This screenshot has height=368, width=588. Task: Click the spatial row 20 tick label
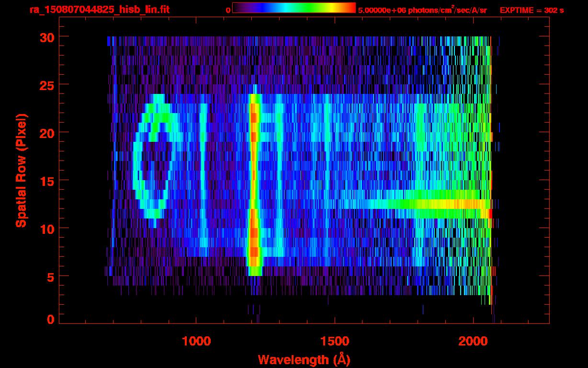(x=47, y=133)
